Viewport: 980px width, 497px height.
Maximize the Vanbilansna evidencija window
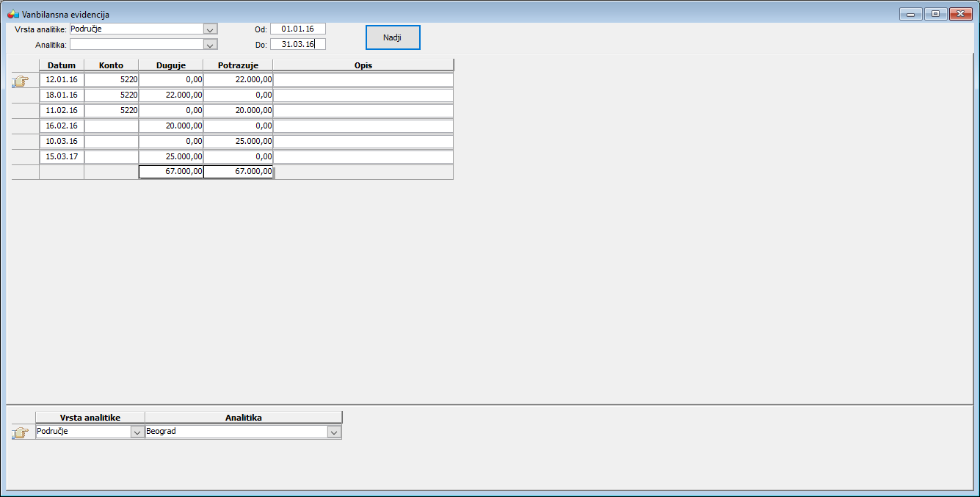tap(934, 14)
